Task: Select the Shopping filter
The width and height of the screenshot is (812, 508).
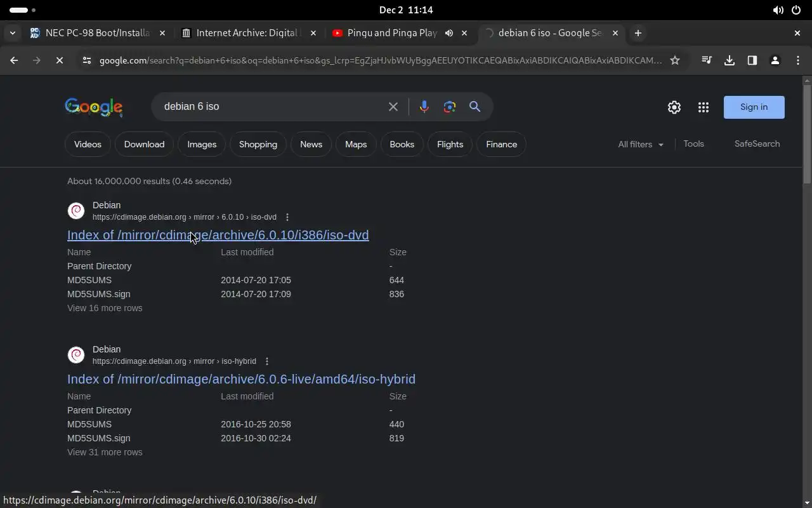Action: pyautogui.click(x=258, y=144)
